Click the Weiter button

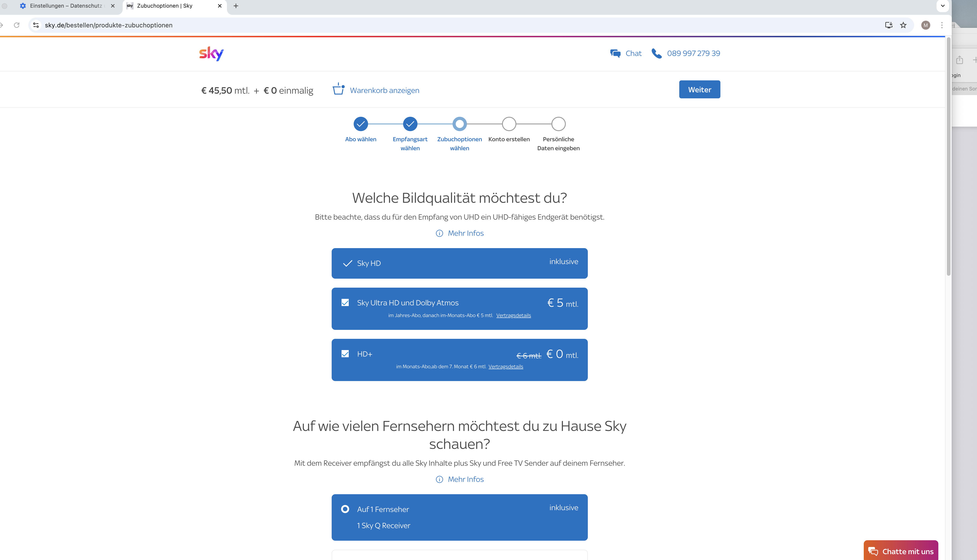[x=699, y=89]
